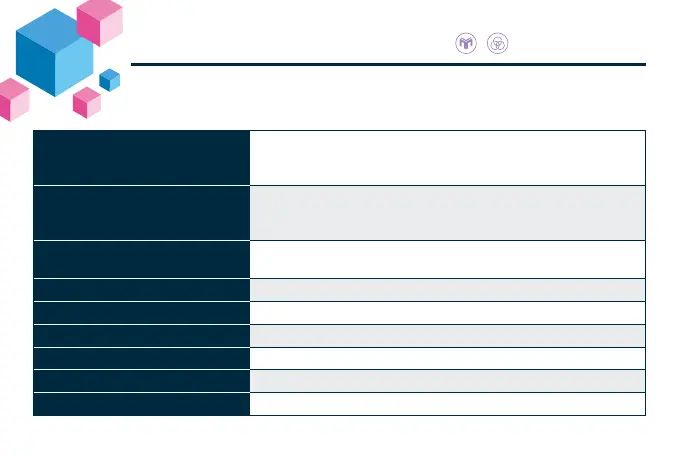Click the tall gray value cell in row two

pyautogui.click(x=447, y=212)
